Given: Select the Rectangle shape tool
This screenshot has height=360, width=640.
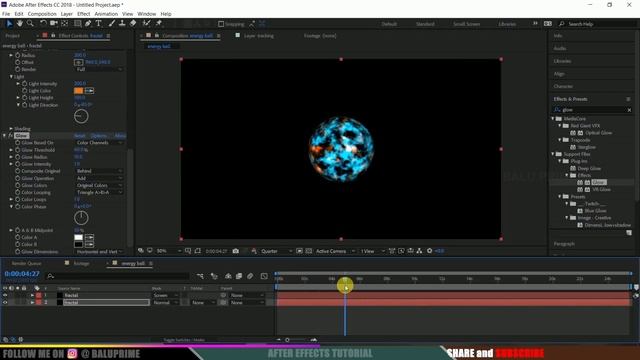Looking at the screenshot, I should [x=78, y=24].
